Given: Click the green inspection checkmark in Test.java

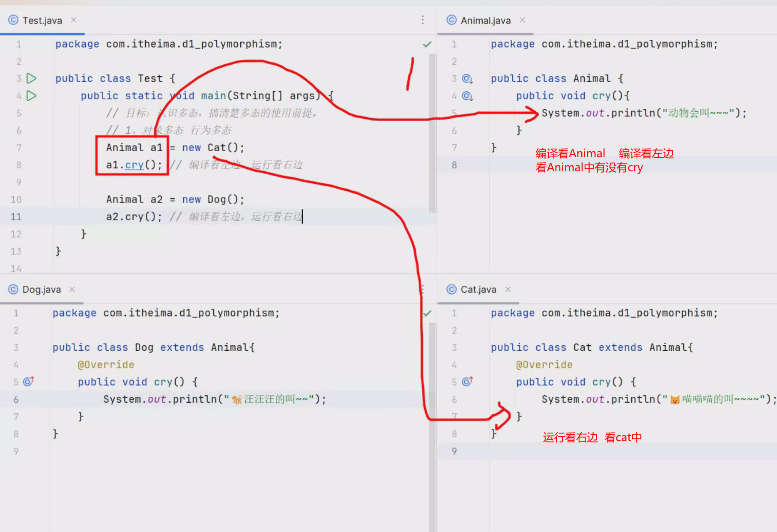Looking at the screenshot, I should (x=427, y=44).
